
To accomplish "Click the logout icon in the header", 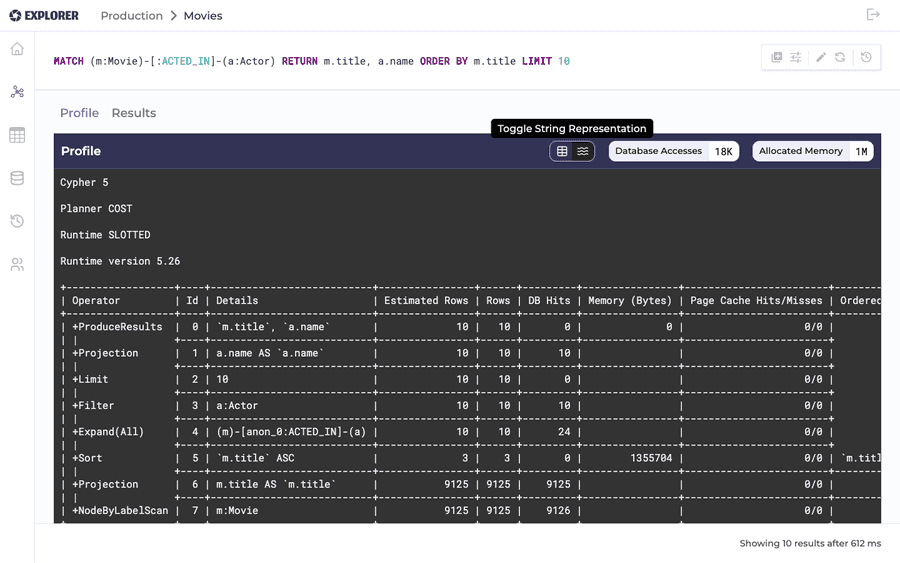I will [x=873, y=14].
